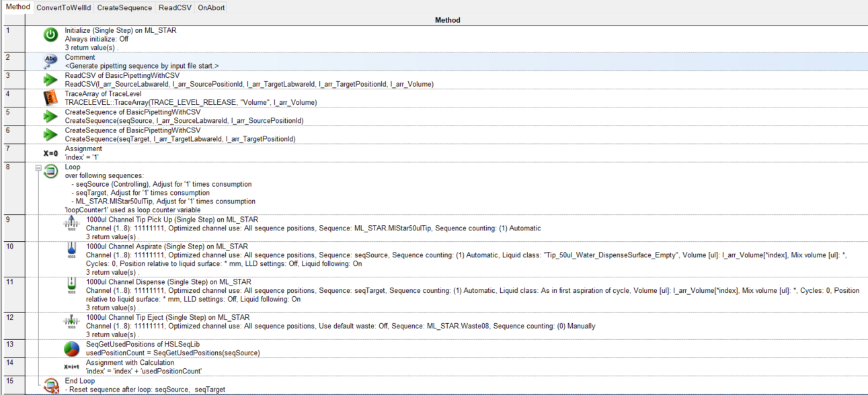Click the TraceArray book icon
Screen dimensions: 868x395
(x=51, y=98)
